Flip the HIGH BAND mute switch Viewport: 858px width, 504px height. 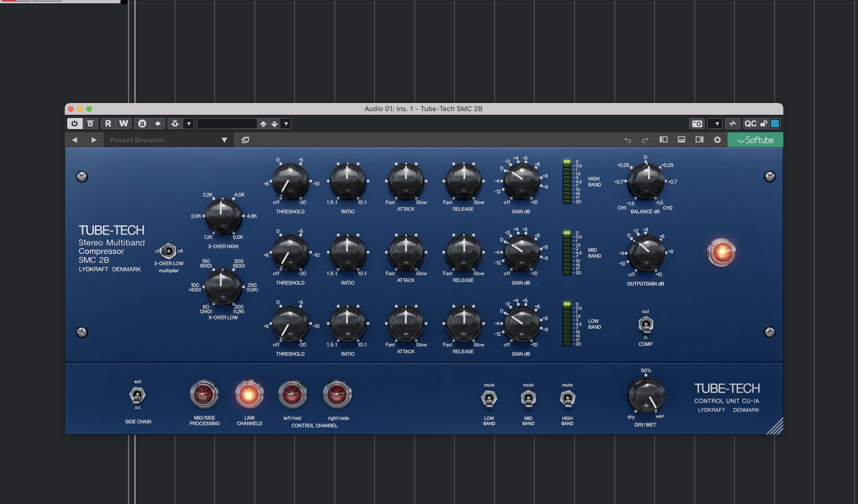[567, 398]
